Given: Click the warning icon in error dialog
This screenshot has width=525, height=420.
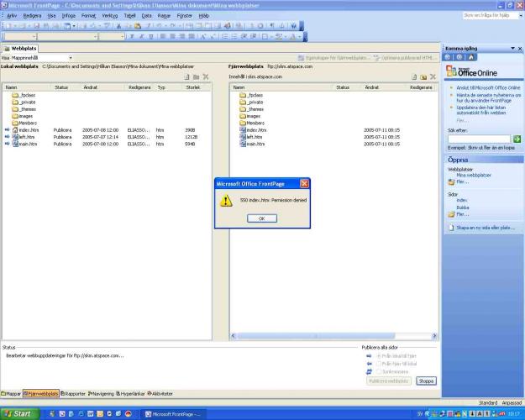Looking at the screenshot, I should (x=226, y=202).
